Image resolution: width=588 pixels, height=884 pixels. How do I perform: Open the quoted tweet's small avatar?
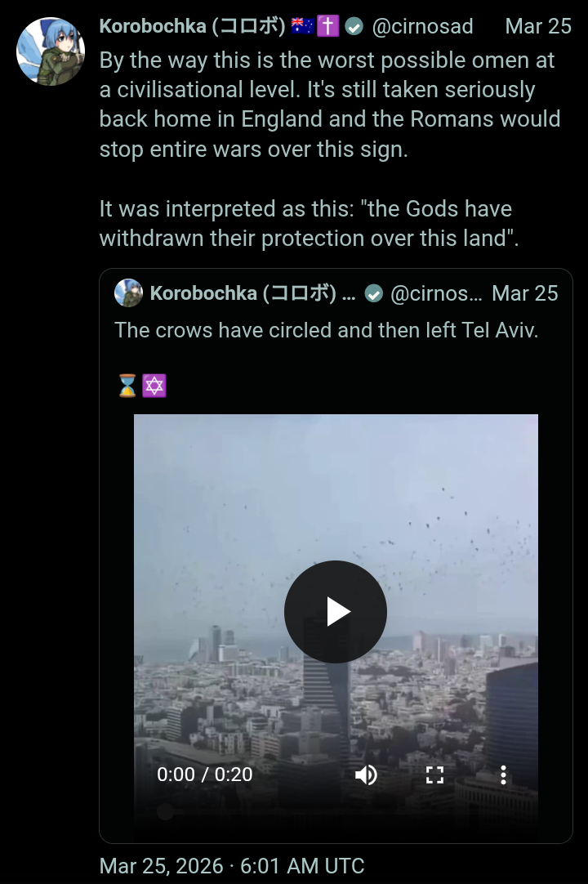(128, 293)
